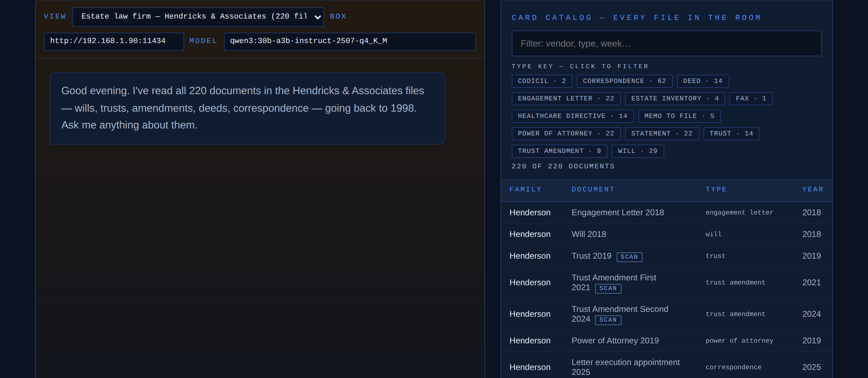The image size is (868, 378).
Task: Open the View dropdown for Hendricks & Associates
Action: coord(198,17)
